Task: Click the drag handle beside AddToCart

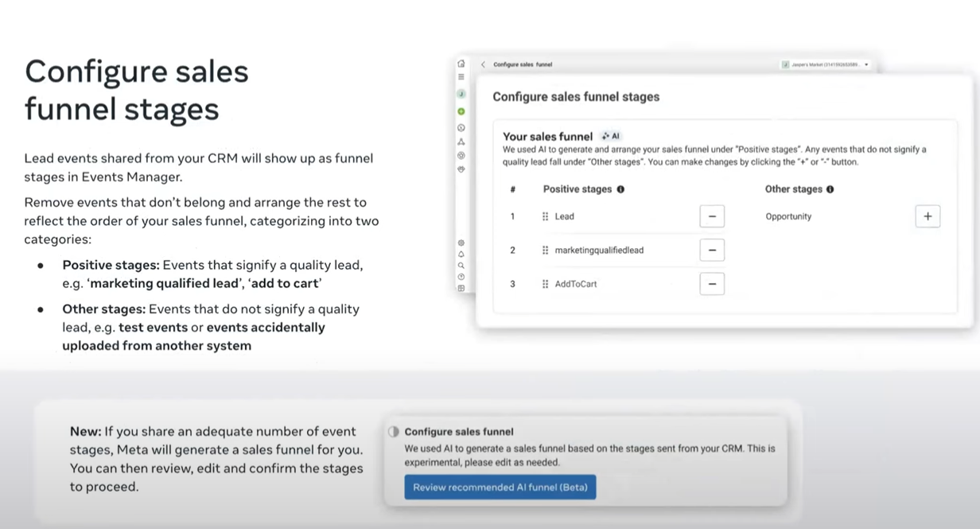Action: click(x=546, y=284)
